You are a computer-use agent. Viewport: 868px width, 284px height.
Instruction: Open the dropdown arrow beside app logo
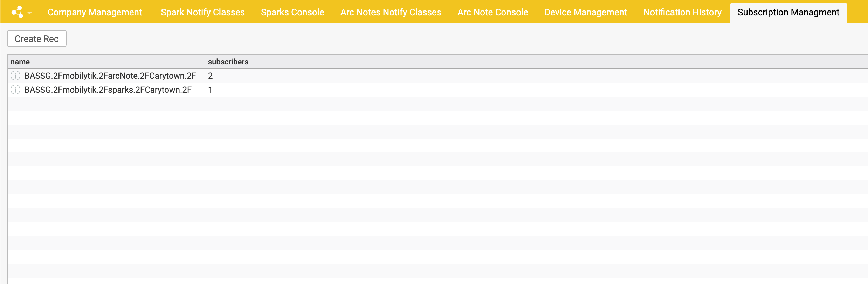click(30, 13)
